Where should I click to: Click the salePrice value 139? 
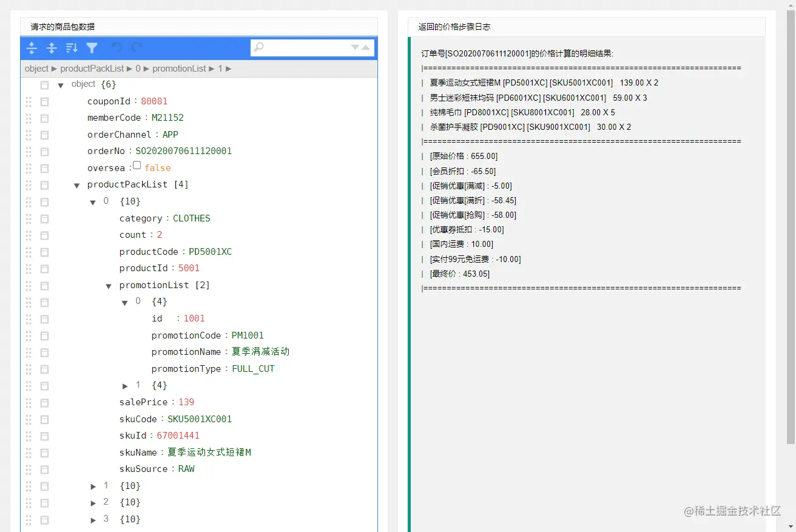[186, 402]
